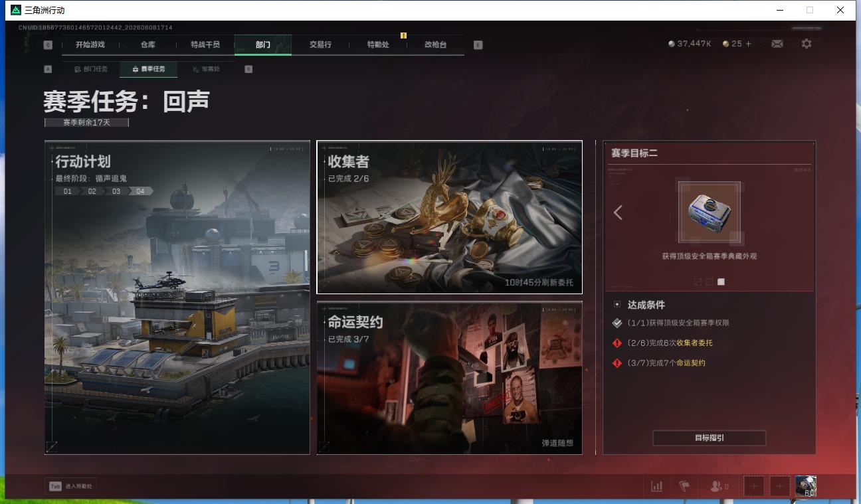Screen dimensions: 861x504
Task: Click the 最终阶段：循声追鬼 text
Action: [x=91, y=179]
